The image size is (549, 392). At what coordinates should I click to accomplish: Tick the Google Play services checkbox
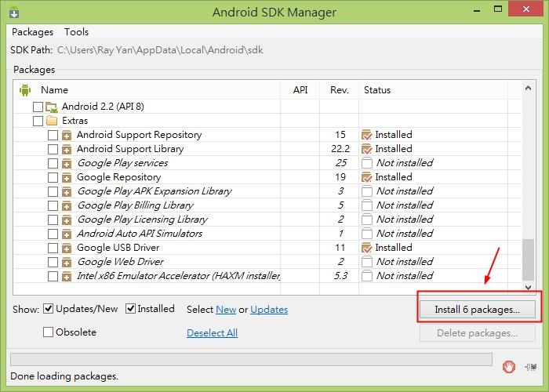53,163
